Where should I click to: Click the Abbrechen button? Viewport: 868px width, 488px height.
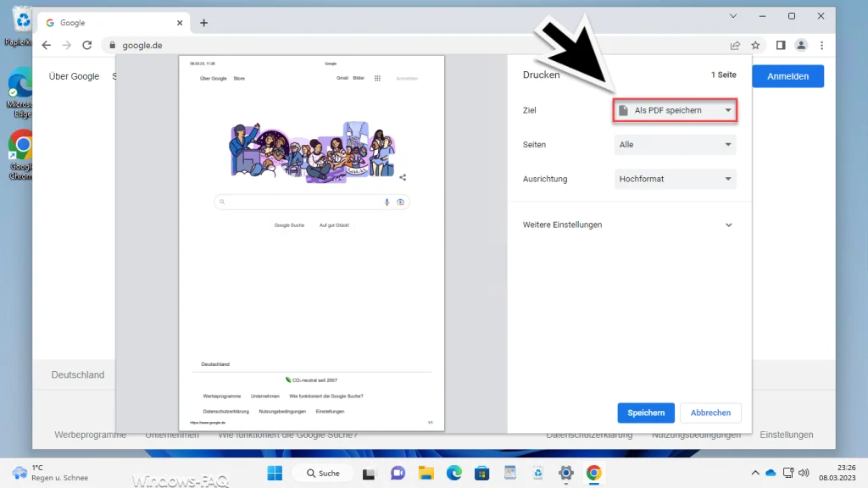tap(710, 413)
